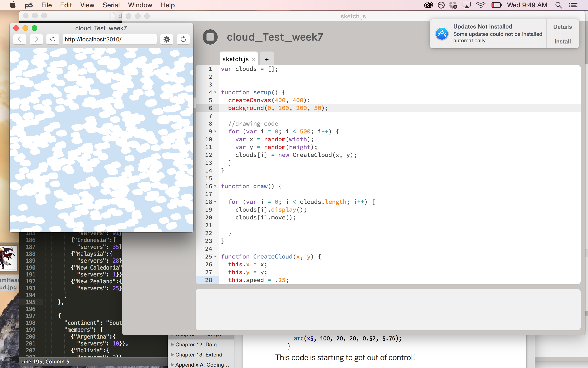Click the App Store notification icon
Screen dimensions: 588x368
442,34
